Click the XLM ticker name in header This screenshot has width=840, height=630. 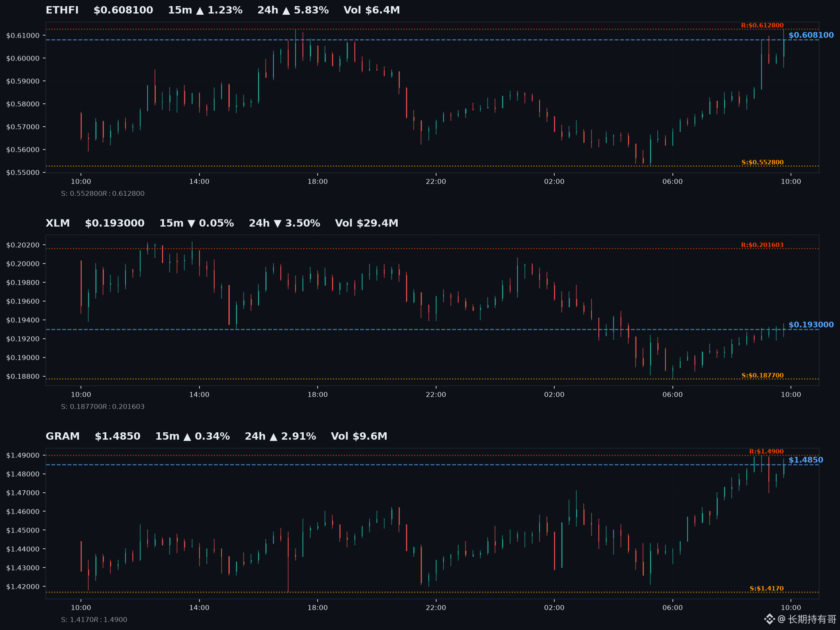[58, 223]
